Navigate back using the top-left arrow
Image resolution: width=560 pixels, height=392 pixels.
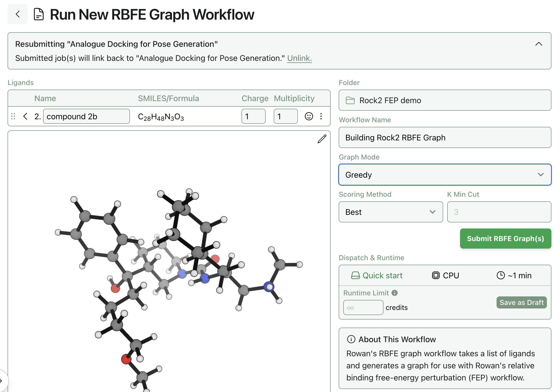pyautogui.click(x=17, y=14)
